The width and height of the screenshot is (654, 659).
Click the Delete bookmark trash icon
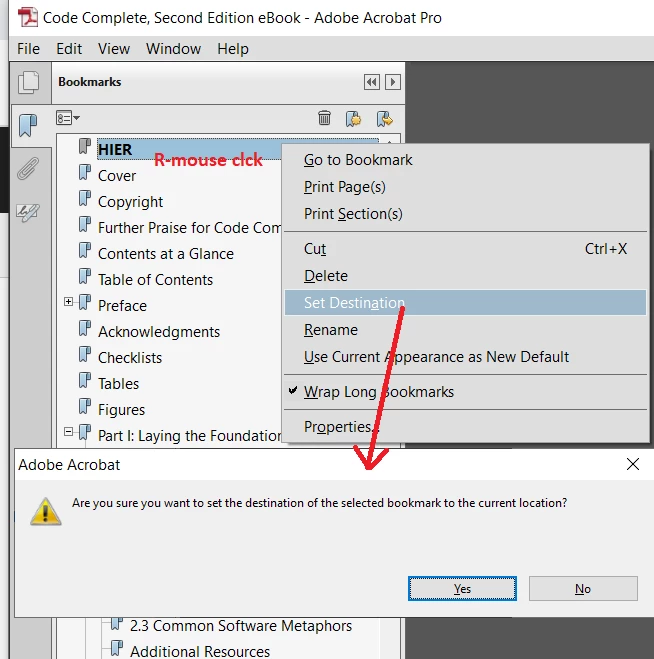(x=324, y=118)
